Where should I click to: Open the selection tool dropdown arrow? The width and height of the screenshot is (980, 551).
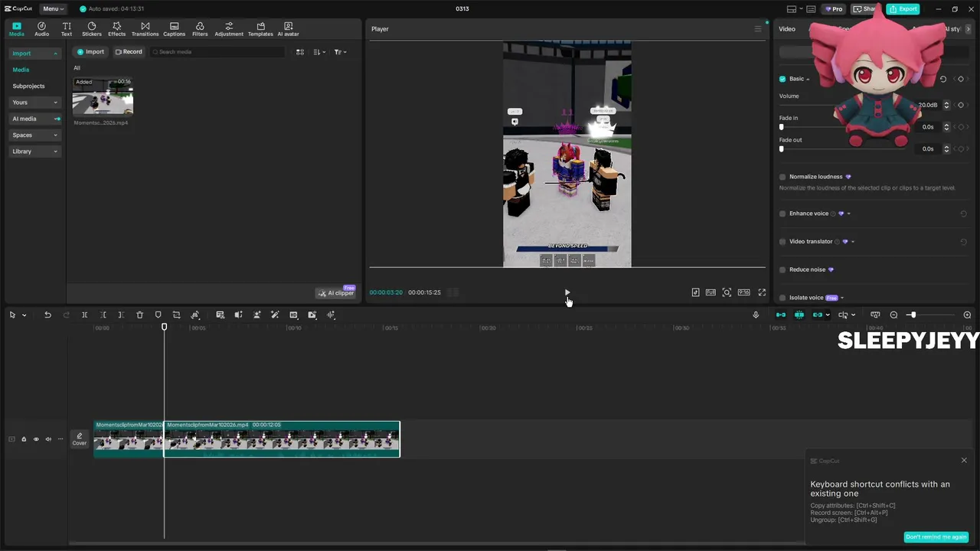pyautogui.click(x=24, y=315)
